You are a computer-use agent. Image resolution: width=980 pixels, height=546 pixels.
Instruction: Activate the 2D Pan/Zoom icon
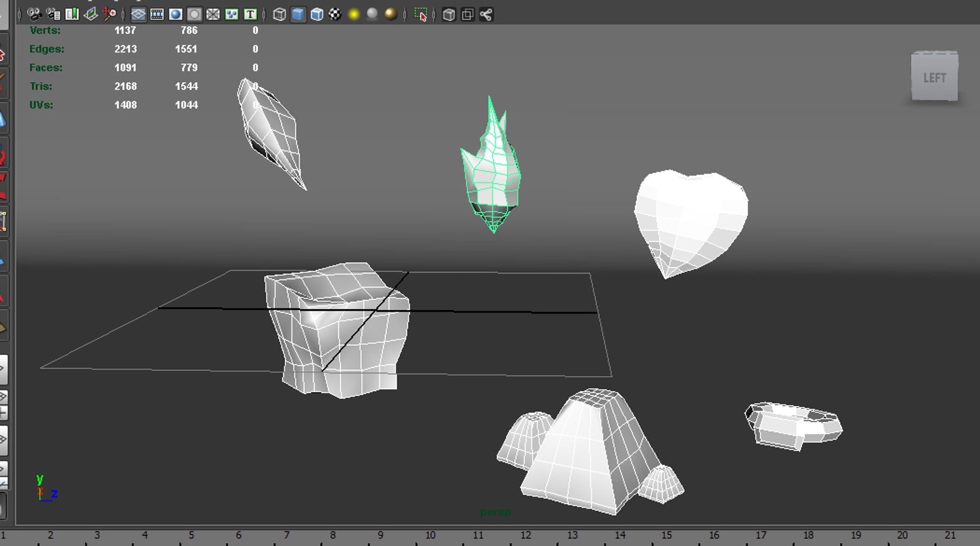coord(109,14)
